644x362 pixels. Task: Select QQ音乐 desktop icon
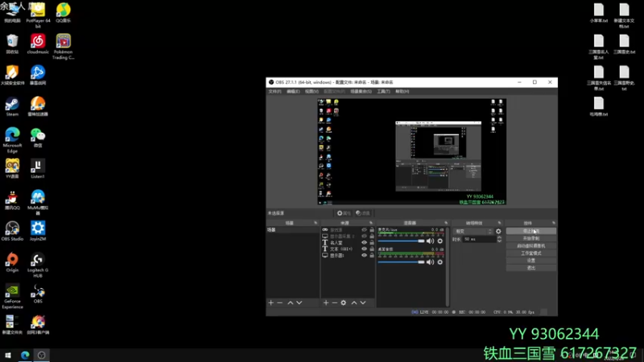64,13
